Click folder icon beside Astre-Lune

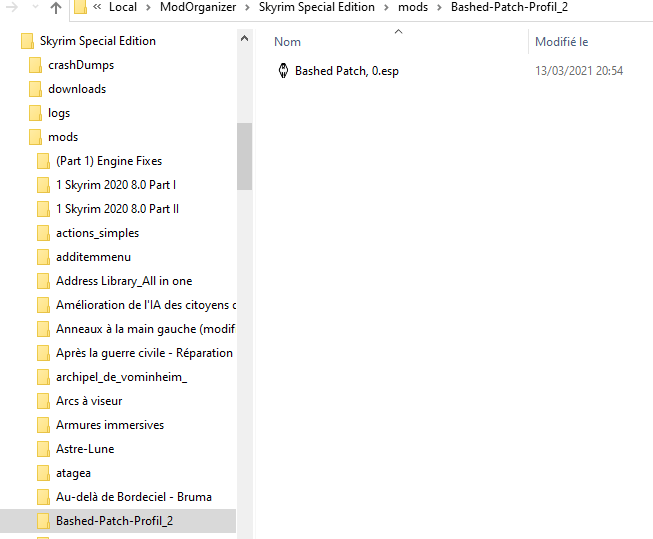43,449
